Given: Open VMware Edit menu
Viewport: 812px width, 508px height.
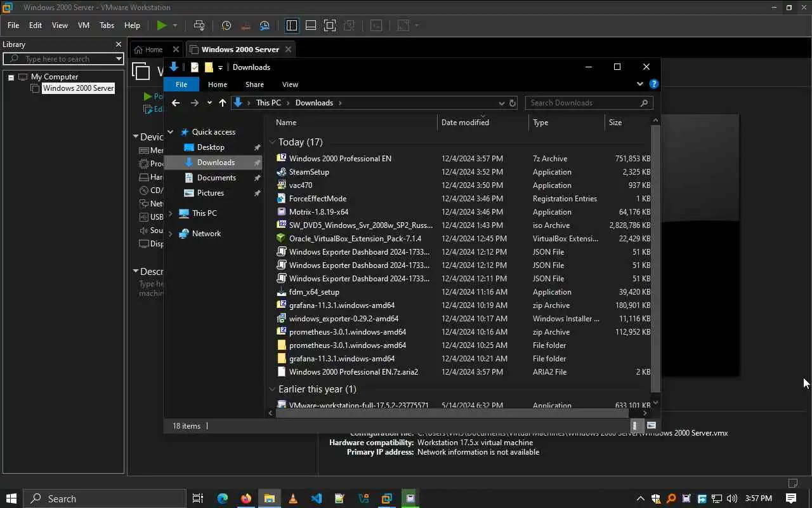Looking at the screenshot, I should click(x=36, y=25).
